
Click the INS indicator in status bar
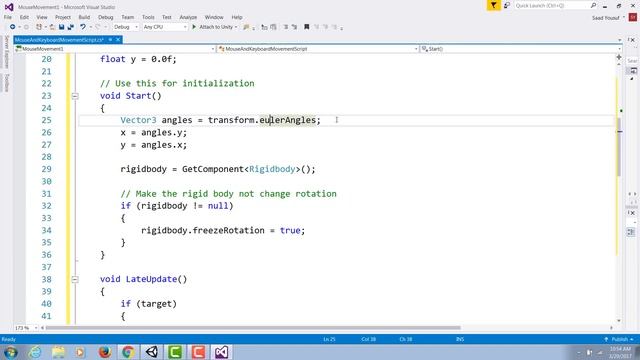(460, 340)
